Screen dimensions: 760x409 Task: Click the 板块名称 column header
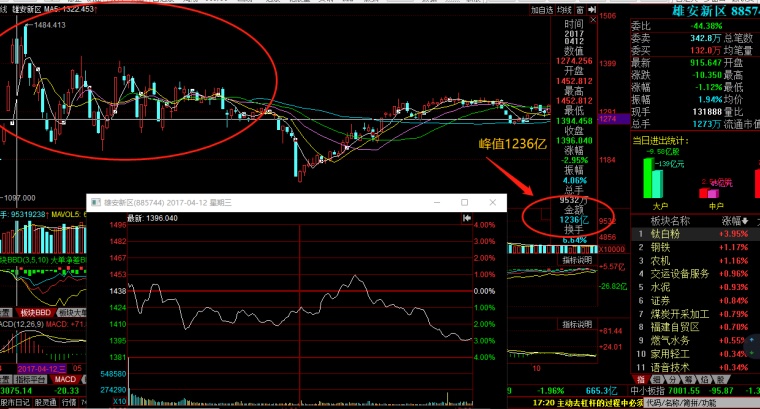[670, 221]
